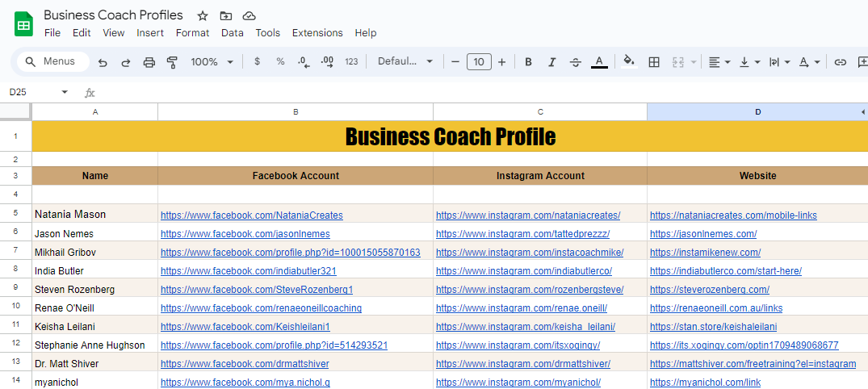Open the zoom 100% dropdown
868x389 pixels.
coord(212,62)
